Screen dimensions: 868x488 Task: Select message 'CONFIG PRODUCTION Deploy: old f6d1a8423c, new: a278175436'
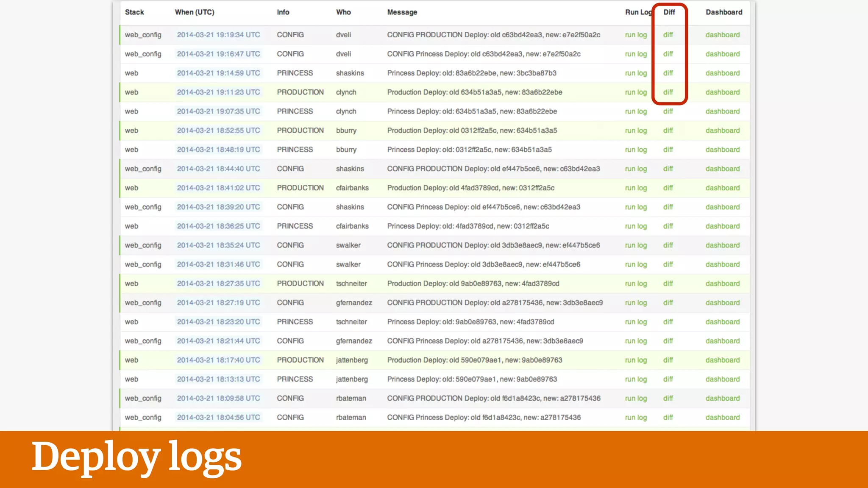(494, 398)
